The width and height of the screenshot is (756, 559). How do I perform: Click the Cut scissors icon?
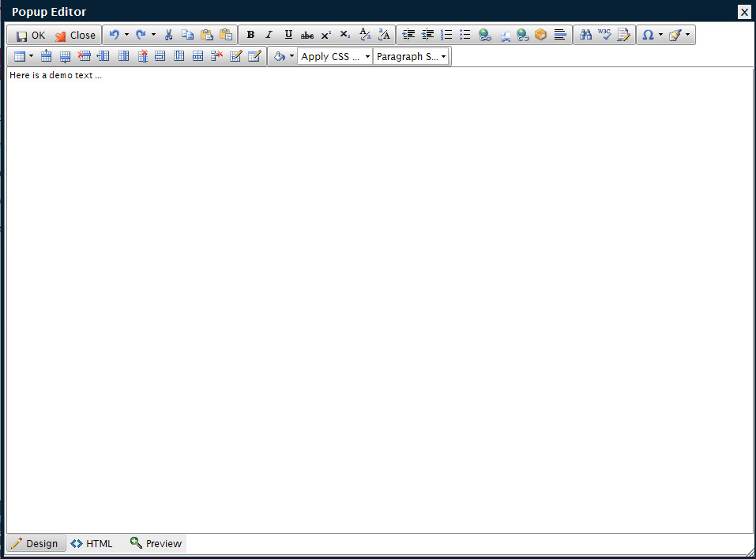[168, 35]
